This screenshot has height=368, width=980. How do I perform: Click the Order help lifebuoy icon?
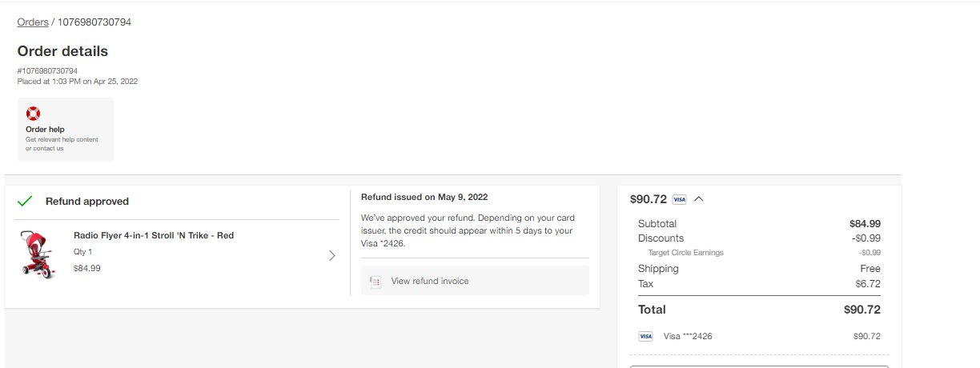click(x=33, y=114)
